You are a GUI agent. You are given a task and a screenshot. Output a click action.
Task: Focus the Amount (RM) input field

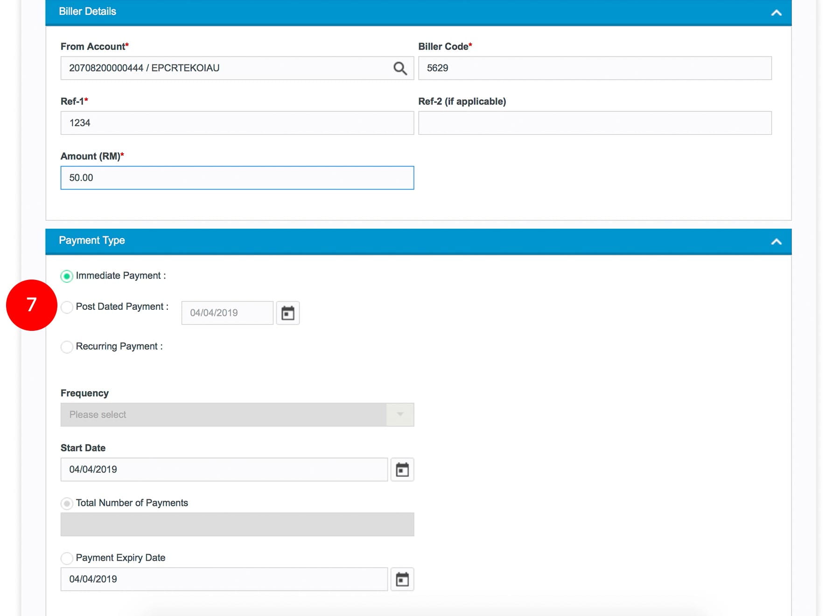(x=237, y=178)
